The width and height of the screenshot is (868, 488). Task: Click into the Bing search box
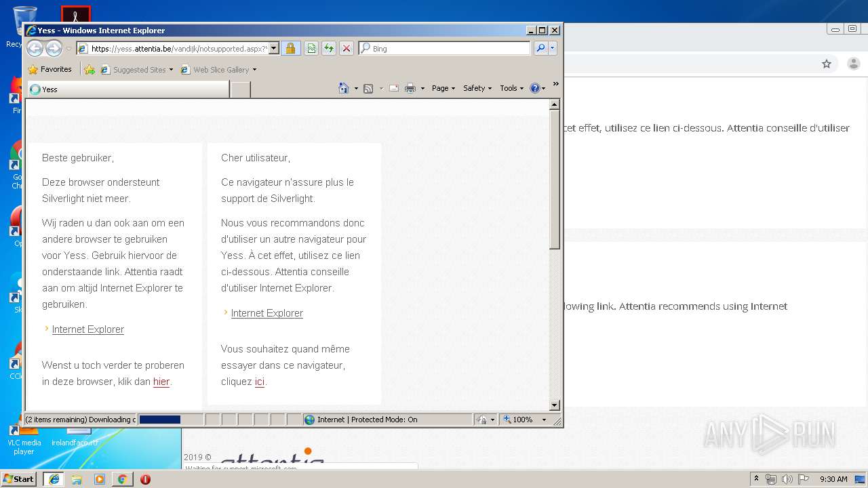[445, 48]
